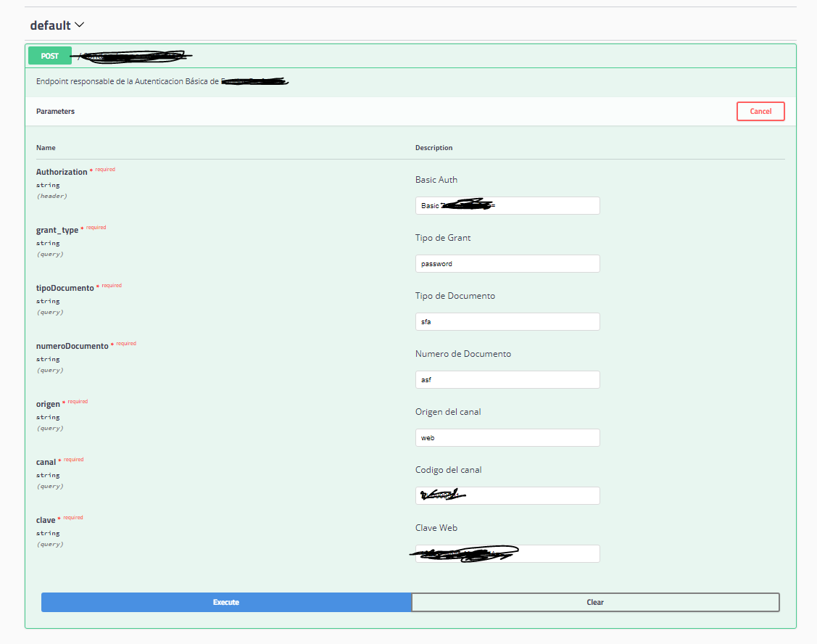Click the grant_type field containing password
Image resolution: width=817 pixels, height=644 pixels.
(x=507, y=263)
